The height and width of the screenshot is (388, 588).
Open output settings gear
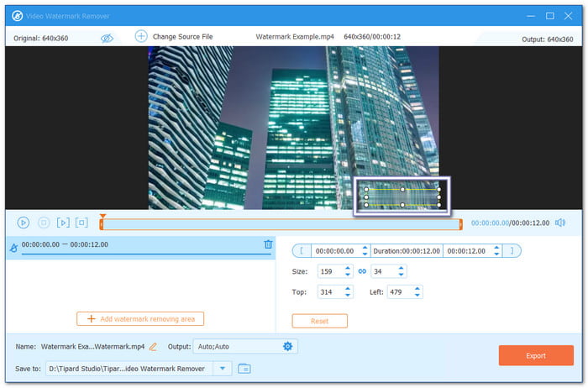pyautogui.click(x=287, y=346)
